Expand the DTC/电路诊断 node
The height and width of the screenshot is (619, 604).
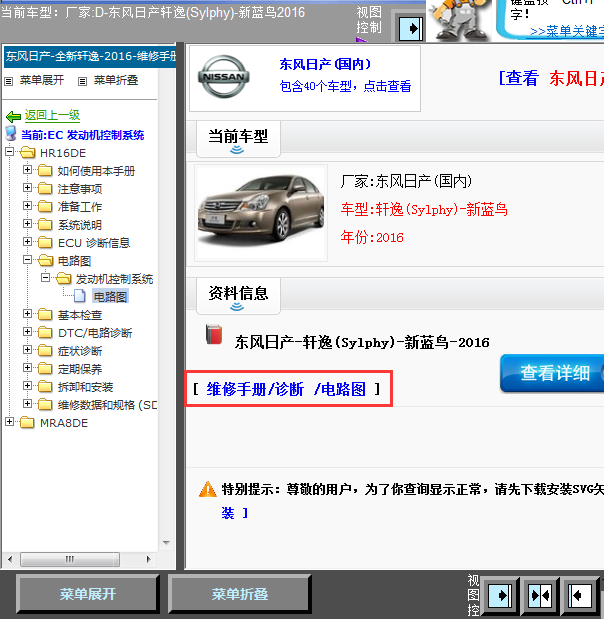click(x=27, y=332)
